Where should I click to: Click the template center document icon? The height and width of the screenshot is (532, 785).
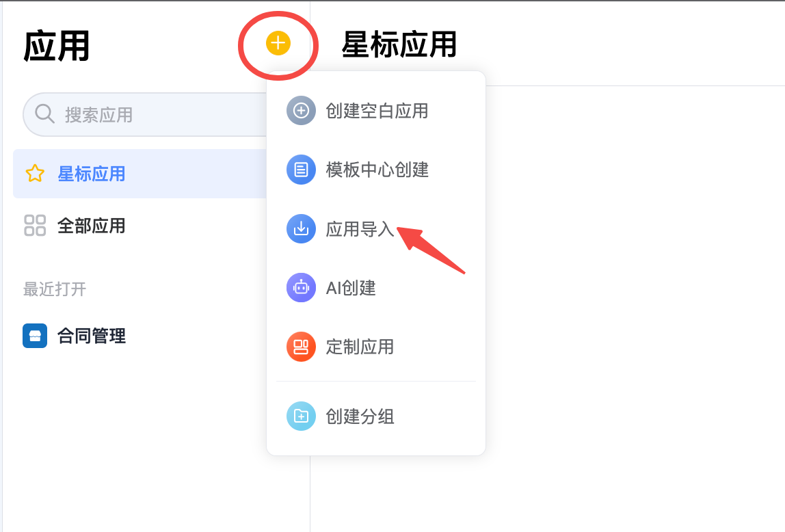[301, 170]
